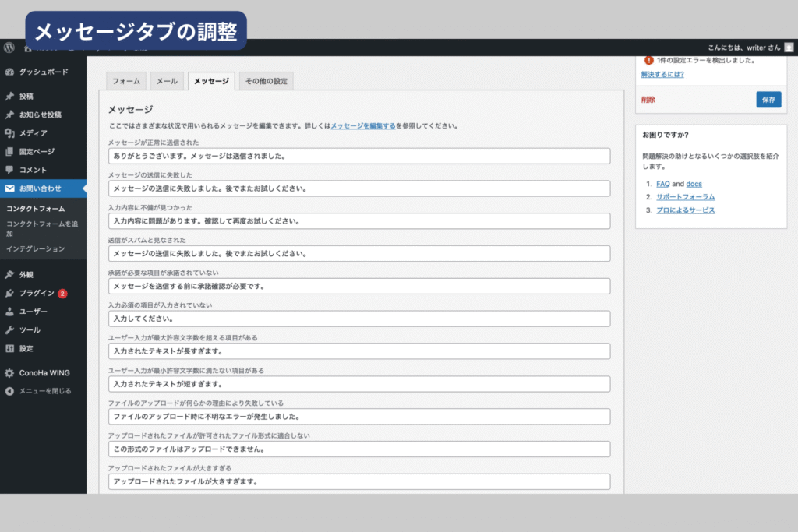This screenshot has width=798, height=532.
Task: Click the writer user avatar
Action: pos(789,47)
